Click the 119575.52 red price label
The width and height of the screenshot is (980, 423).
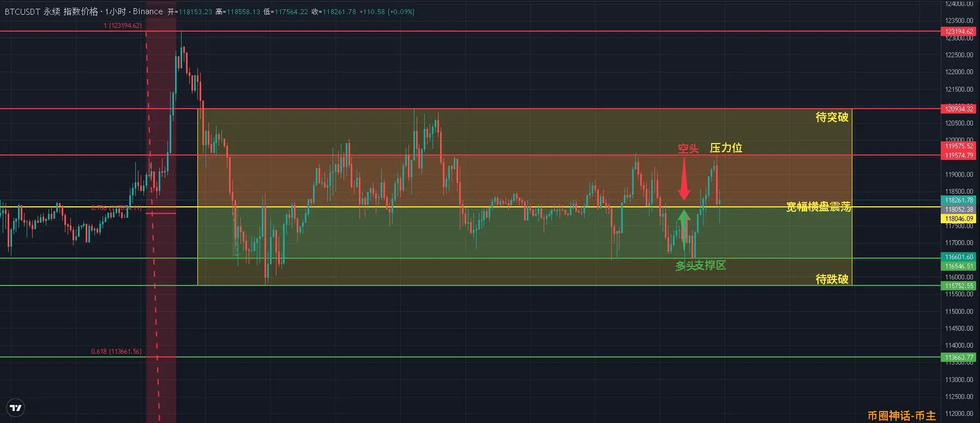pyautogui.click(x=959, y=146)
